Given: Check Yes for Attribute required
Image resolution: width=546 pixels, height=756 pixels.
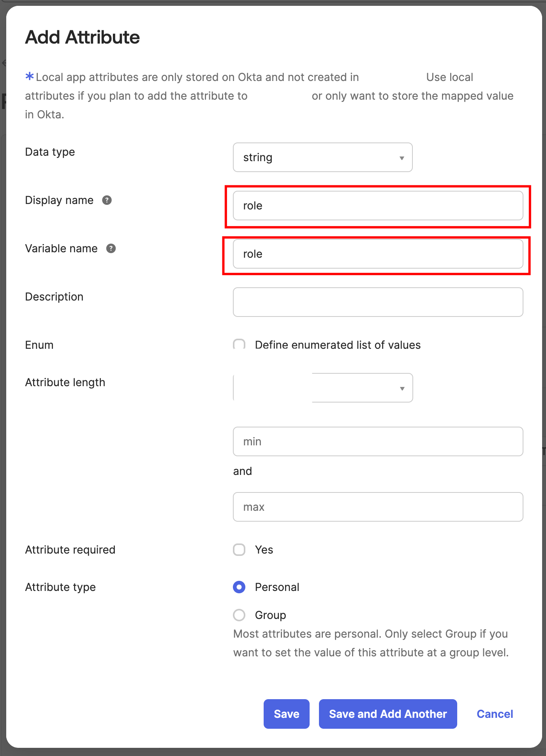Looking at the screenshot, I should (239, 550).
